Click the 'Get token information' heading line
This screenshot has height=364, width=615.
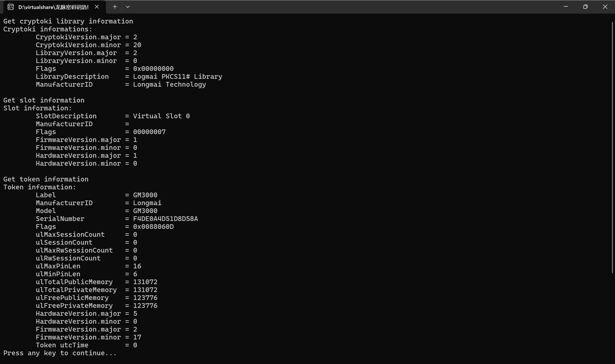tap(46, 179)
